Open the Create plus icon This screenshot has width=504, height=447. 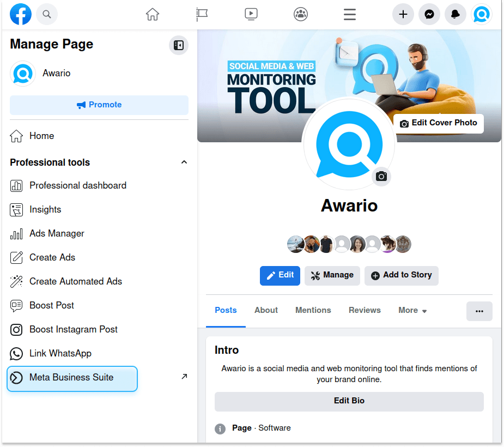pyautogui.click(x=403, y=14)
